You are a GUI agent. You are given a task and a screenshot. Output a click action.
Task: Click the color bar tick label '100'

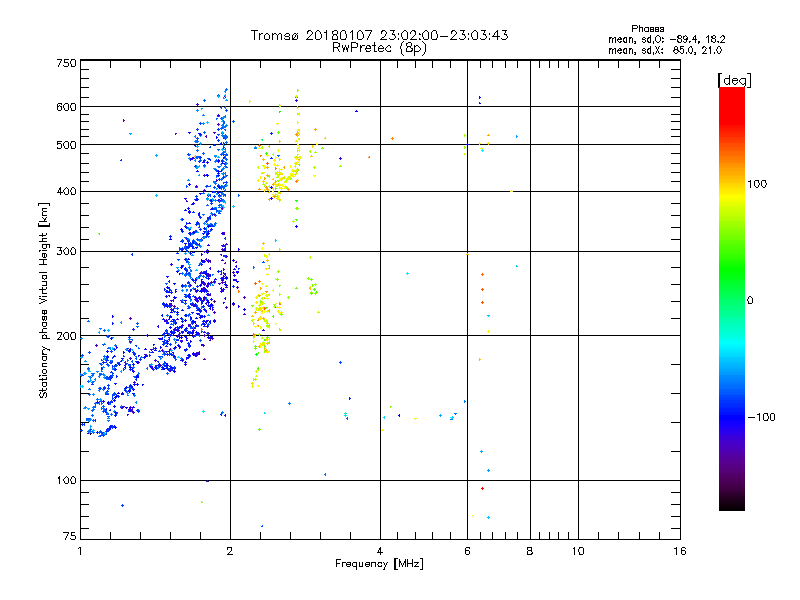pos(757,184)
